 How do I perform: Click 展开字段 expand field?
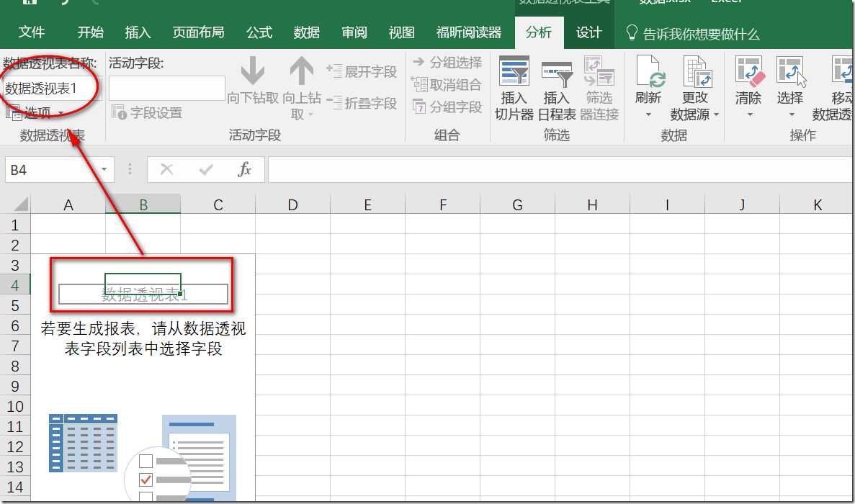point(362,71)
